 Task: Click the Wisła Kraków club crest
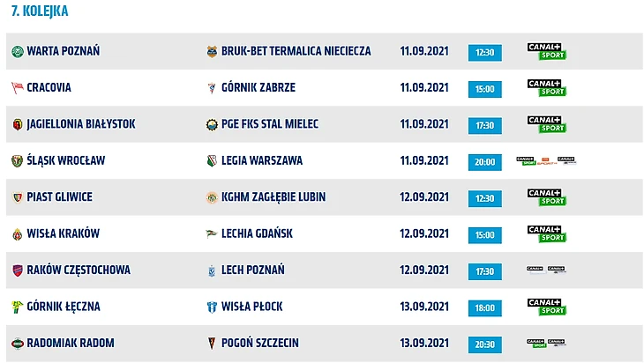pos(17,234)
